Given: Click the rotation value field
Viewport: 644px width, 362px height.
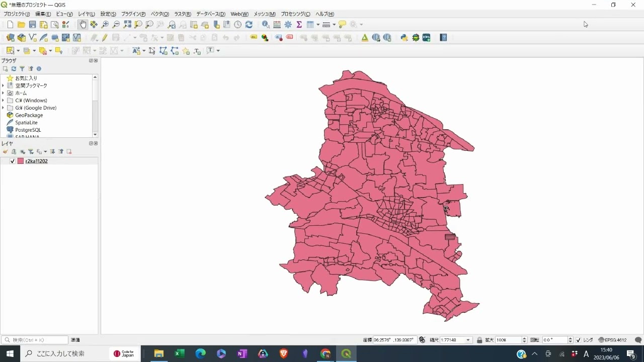Looking at the screenshot, I should pyautogui.click(x=554, y=340).
